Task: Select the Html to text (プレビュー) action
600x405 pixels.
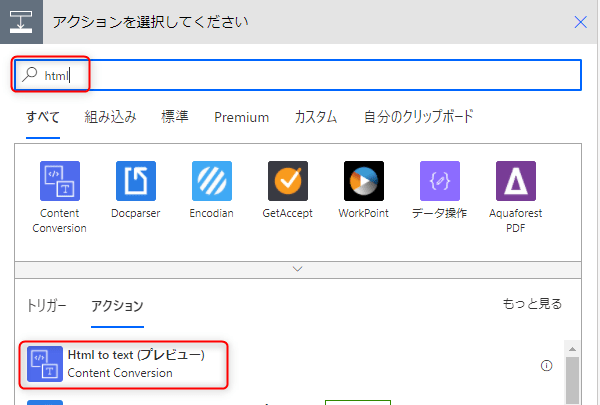Action: 135,364
